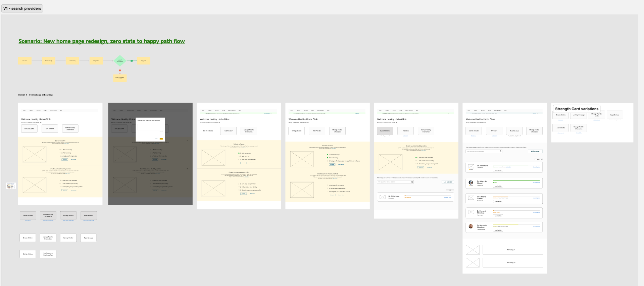This screenshot has height=286, width=644.
Task: Close the Create Lumino Health profiles banner in dimmed wireframe
Action: point(187,169)
